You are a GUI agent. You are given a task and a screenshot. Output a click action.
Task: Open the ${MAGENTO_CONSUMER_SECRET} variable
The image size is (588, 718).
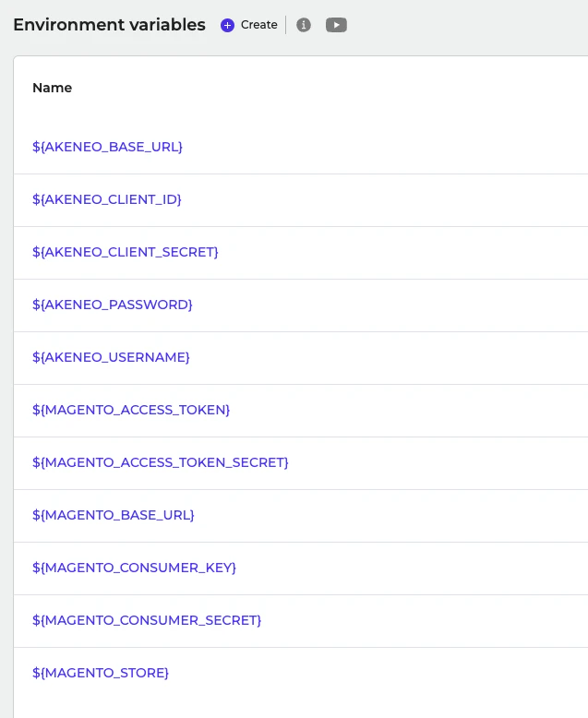tap(147, 620)
